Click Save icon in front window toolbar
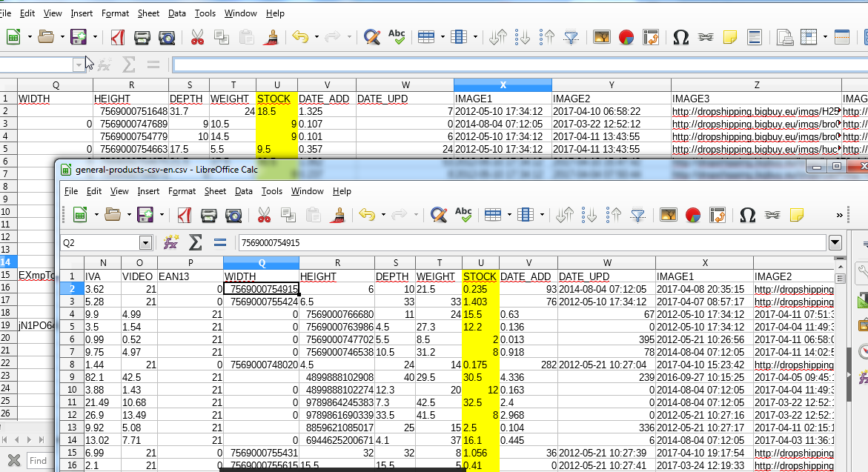 (145, 215)
